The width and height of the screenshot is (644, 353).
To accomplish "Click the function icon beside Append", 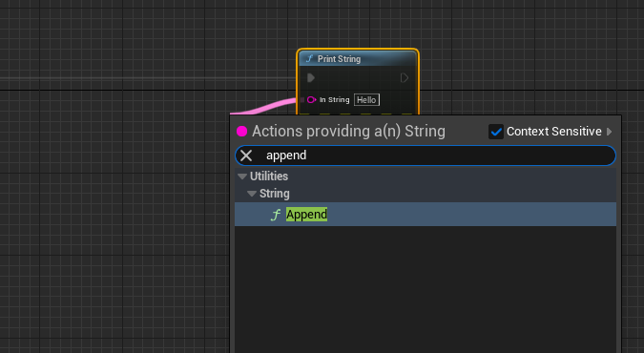I will [276, 215].
